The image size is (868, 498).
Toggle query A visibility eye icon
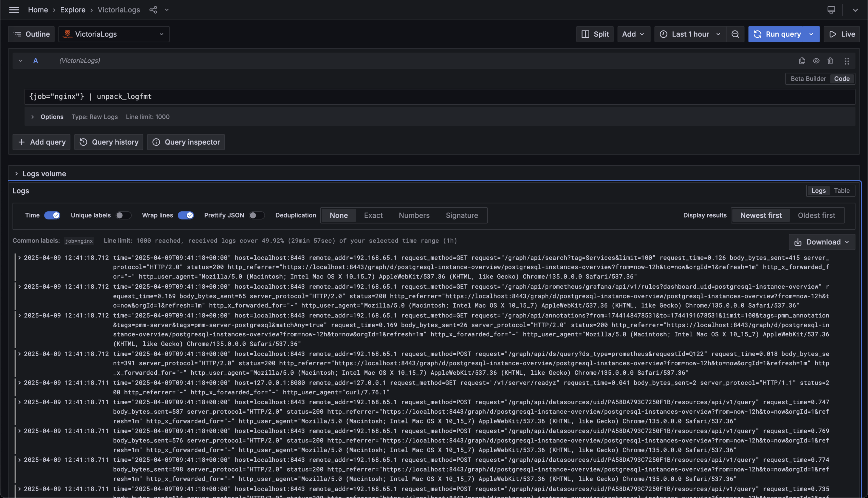click(x=816, y=61)
